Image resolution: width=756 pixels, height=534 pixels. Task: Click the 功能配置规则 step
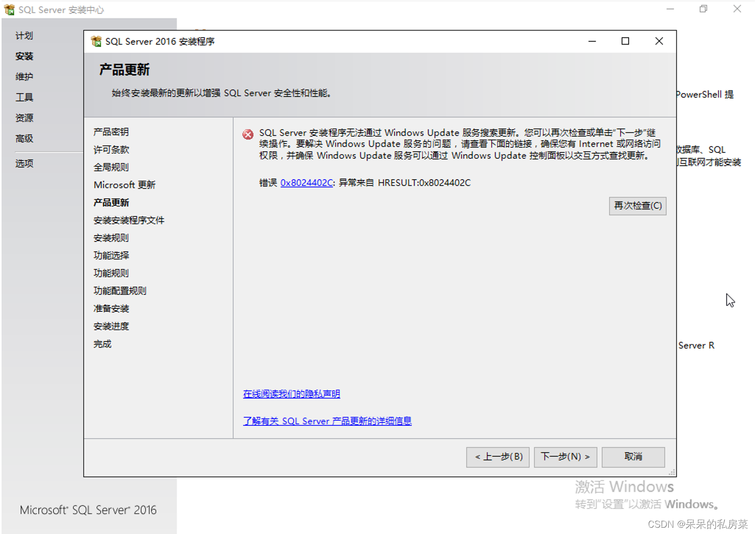point(120,291)
